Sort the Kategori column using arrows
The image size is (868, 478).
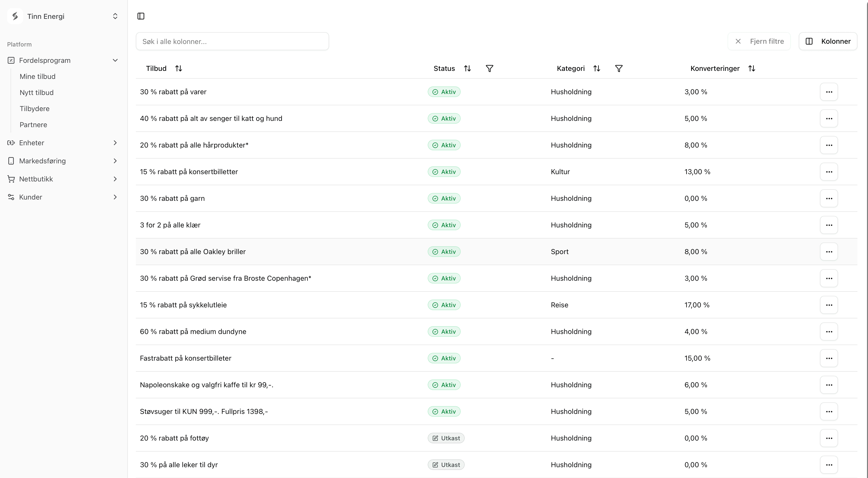(597, 69)
